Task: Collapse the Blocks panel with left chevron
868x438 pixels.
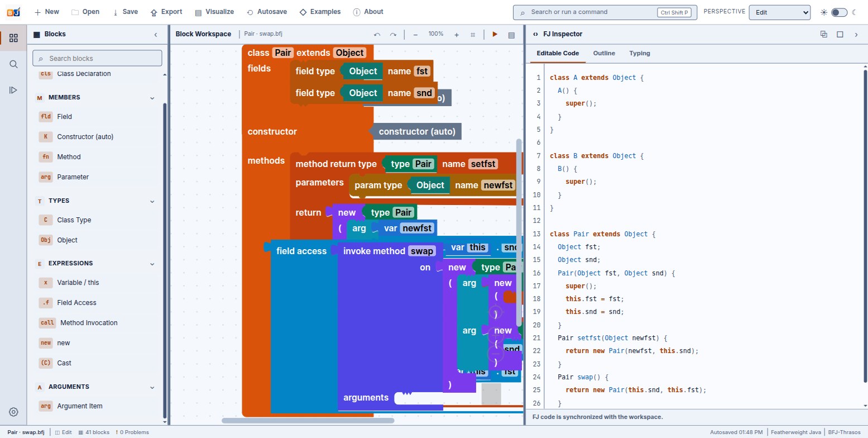Action: tap(155, 35)
